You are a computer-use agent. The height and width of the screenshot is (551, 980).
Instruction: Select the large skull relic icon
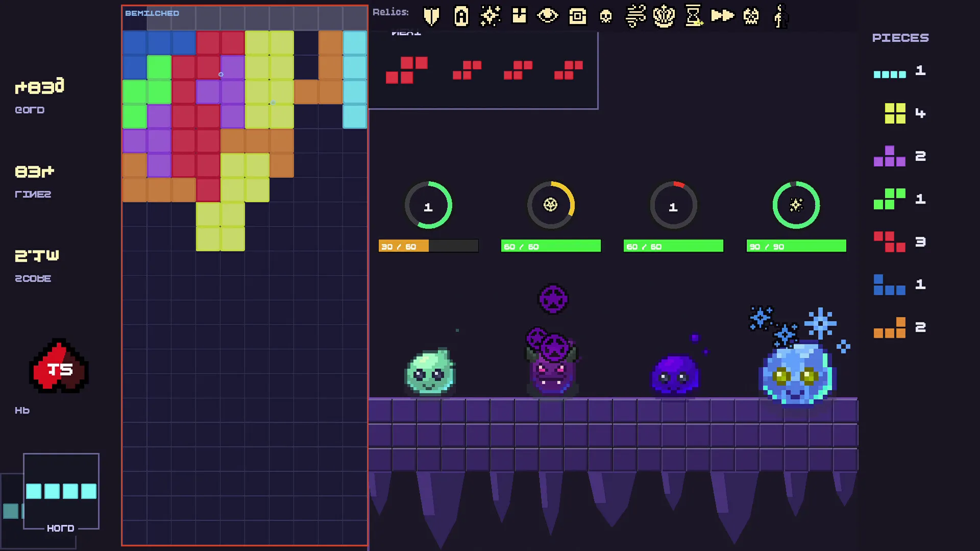point(751,16)
